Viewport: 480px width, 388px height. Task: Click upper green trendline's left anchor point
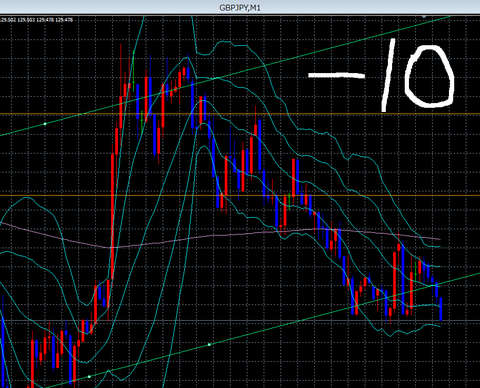coord(45,124)
